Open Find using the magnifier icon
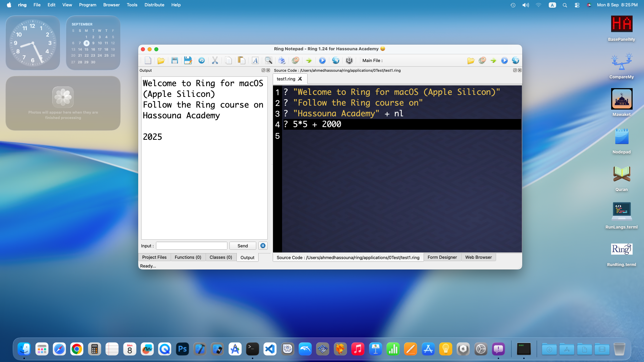The height and width of the screenshot is (362, 644). pos(268,60)
